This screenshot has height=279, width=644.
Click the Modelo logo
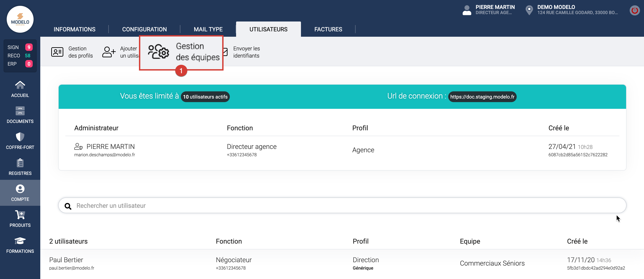click(20, 19)
